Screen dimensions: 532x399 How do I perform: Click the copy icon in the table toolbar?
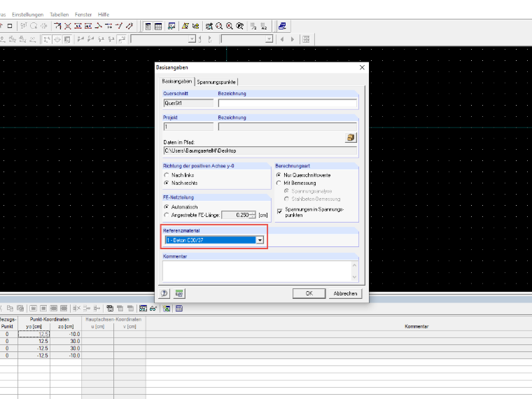(x=10, y=309)
